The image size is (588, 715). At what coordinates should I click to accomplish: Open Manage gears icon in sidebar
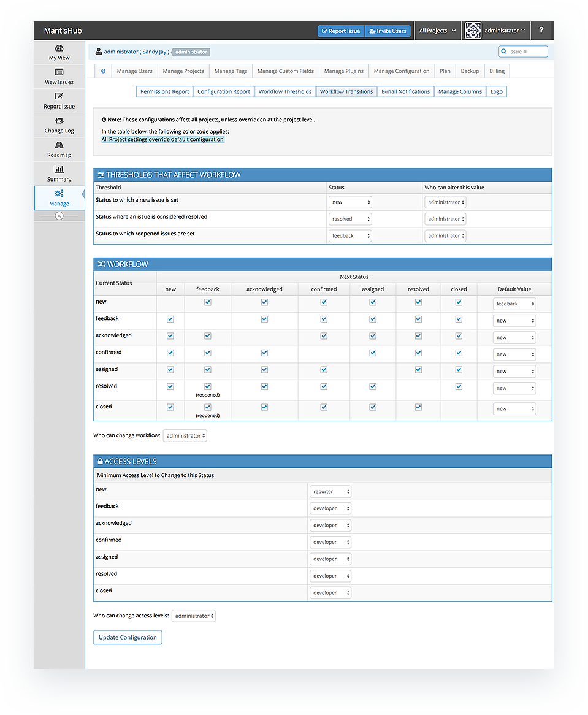tap(59, 193)
